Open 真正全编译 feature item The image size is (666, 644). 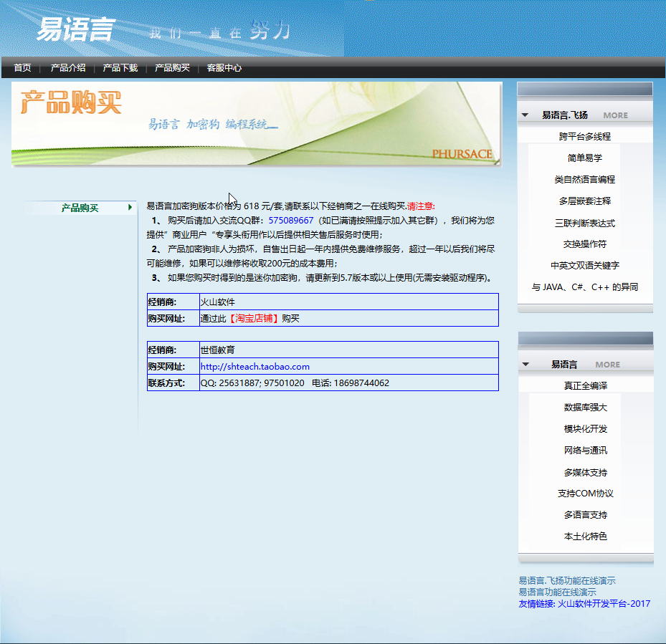click(585, 385)
